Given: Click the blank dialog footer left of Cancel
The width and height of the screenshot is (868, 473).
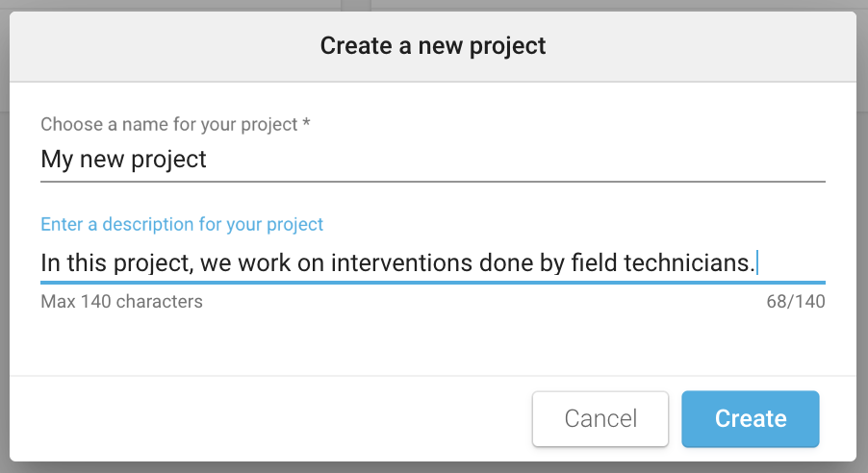Looking at the screenshot, I should coord(269,419).
